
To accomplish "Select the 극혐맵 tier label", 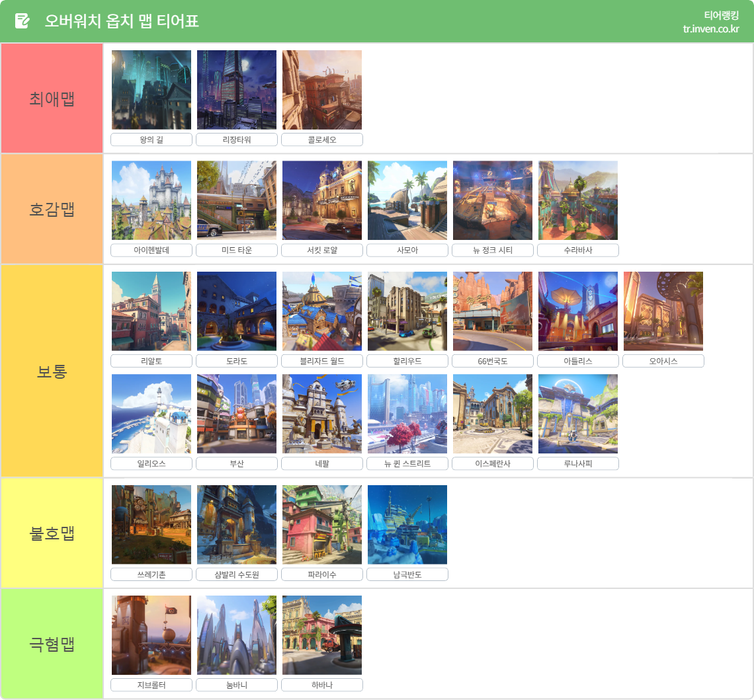I will (52, 644).
